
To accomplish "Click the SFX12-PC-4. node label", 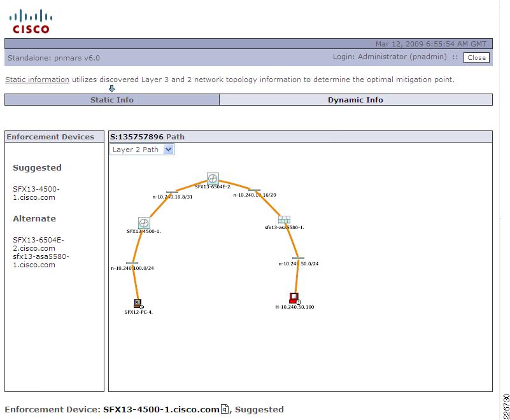I will coord(139,312).
